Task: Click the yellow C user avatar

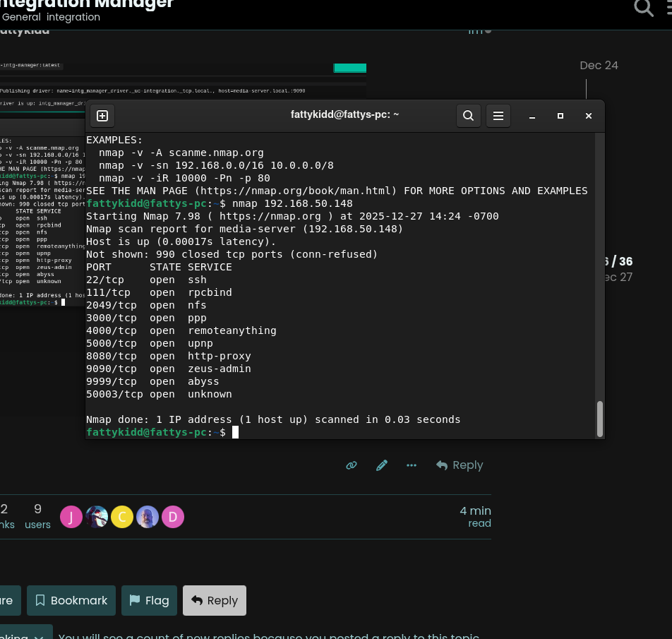Action: [x=122, y=517]
